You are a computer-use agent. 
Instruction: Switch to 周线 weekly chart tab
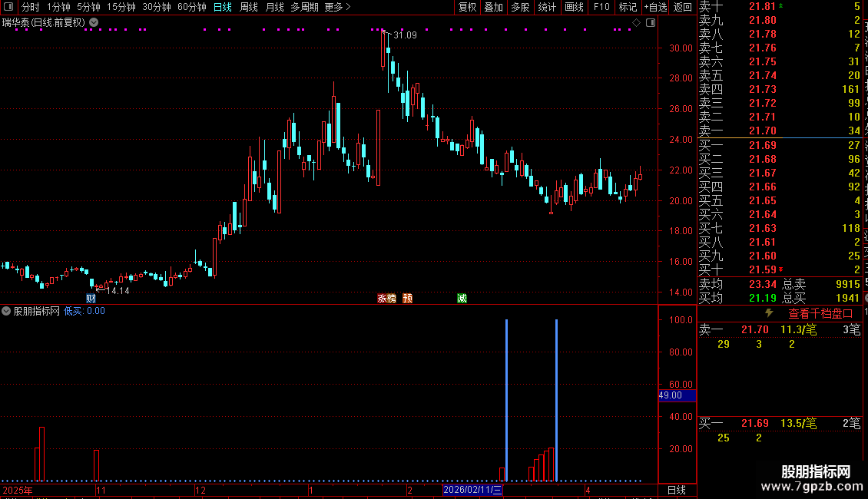[x=249, y=7]
